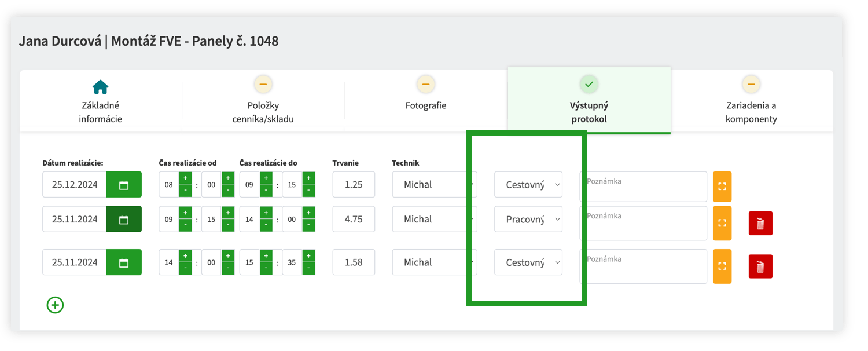Image resolution: width=868 pixels, height=351 pixels.
Task: Open Cestovný dropdown in first row
Action: [x=528, y=185]
